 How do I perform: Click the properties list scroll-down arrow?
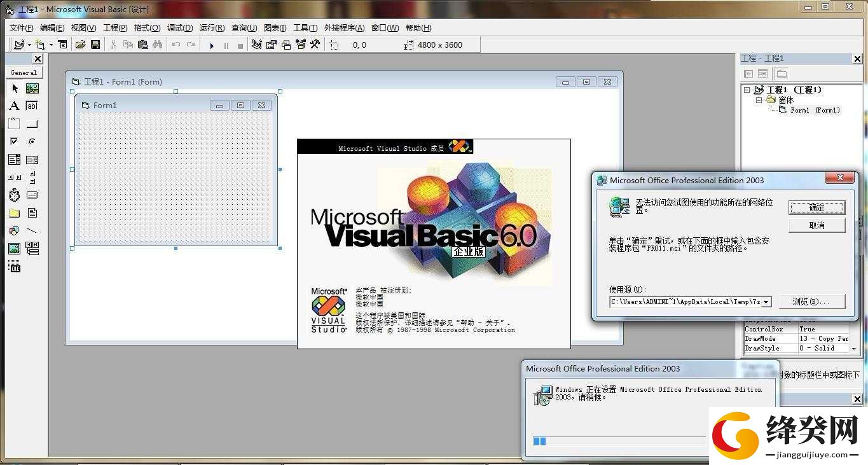pyautogui.click(x=854, y=349)
